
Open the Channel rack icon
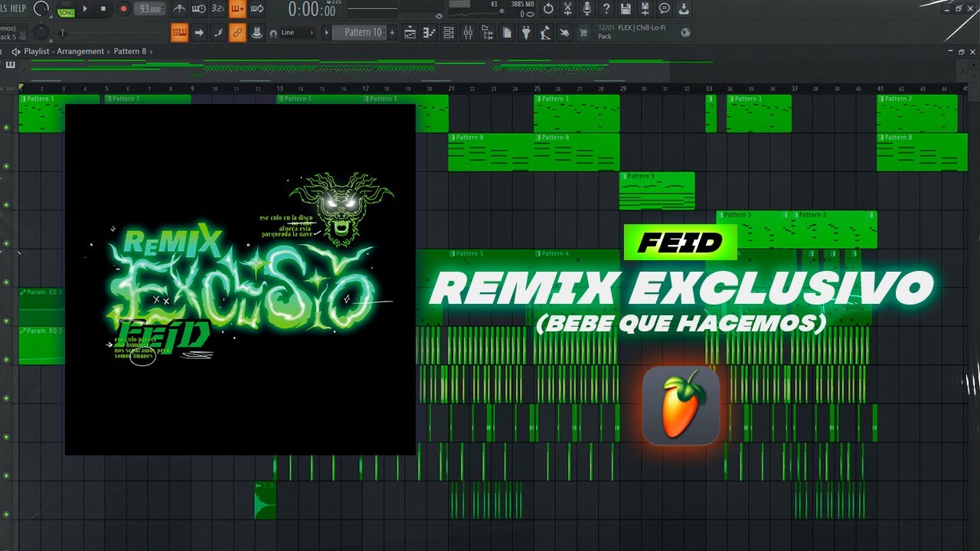[449, 33]
